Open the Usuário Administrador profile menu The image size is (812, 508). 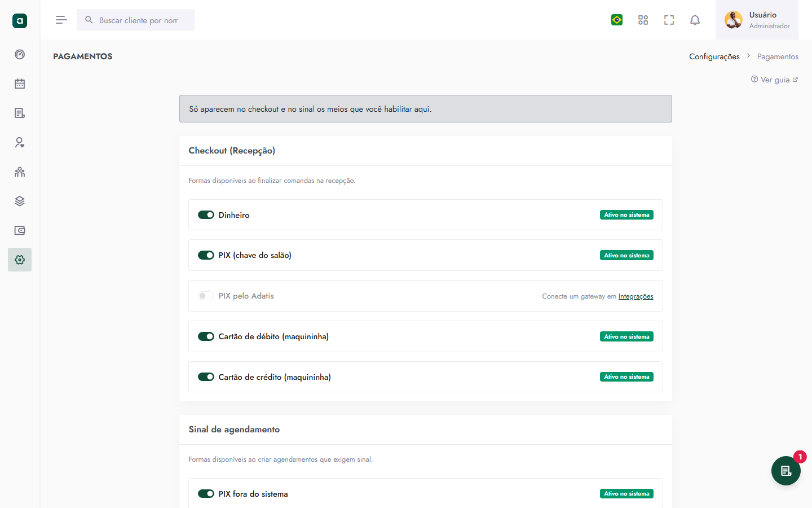pos(757,20)
